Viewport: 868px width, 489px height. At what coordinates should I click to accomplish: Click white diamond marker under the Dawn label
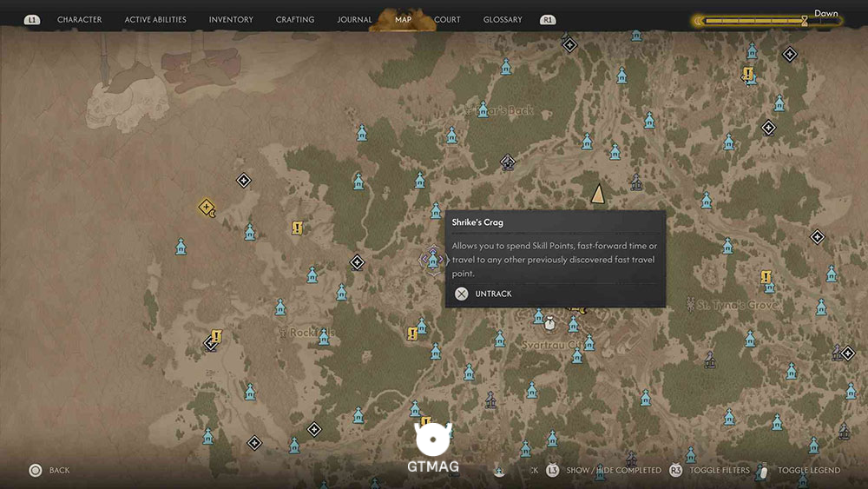[x=789, y=54]
